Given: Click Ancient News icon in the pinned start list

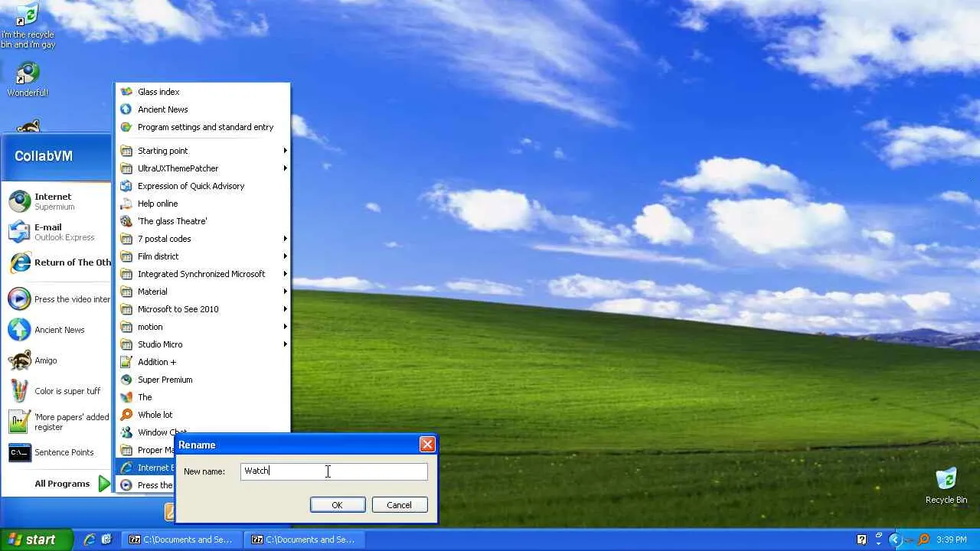Looking at the screenshot, I should point(19,330).
